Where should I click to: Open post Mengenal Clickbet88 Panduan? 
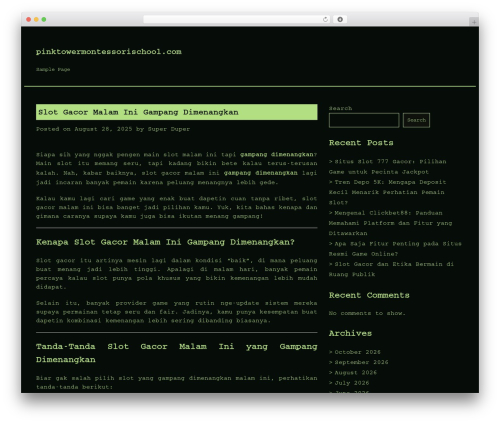[x=390, y=223]
